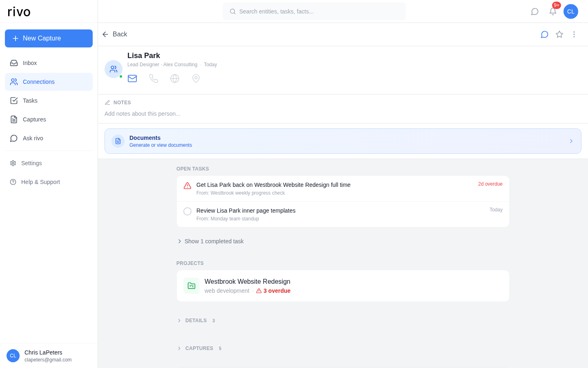Mark 'Review Lisa Park inner page templates' complete

point(187,211)
